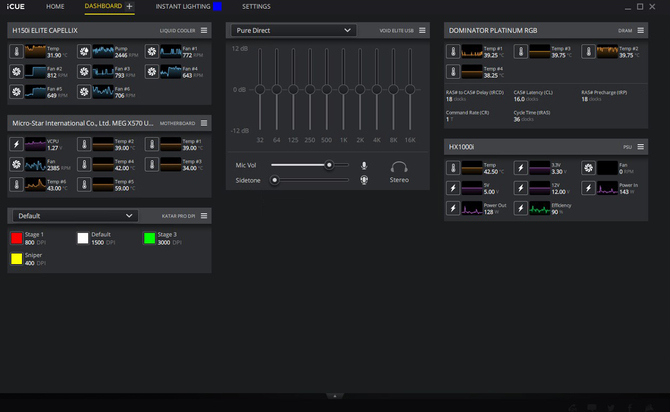Click the 12V lightning icon in HX1000i
The height and width of the screenshot is (412, 670).
click(520, 188)
